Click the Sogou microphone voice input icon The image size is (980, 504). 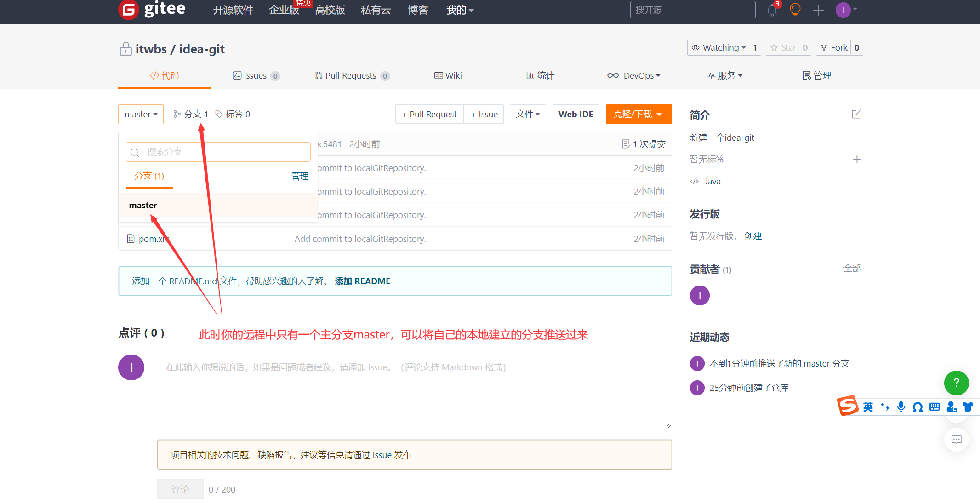(901, 407)
